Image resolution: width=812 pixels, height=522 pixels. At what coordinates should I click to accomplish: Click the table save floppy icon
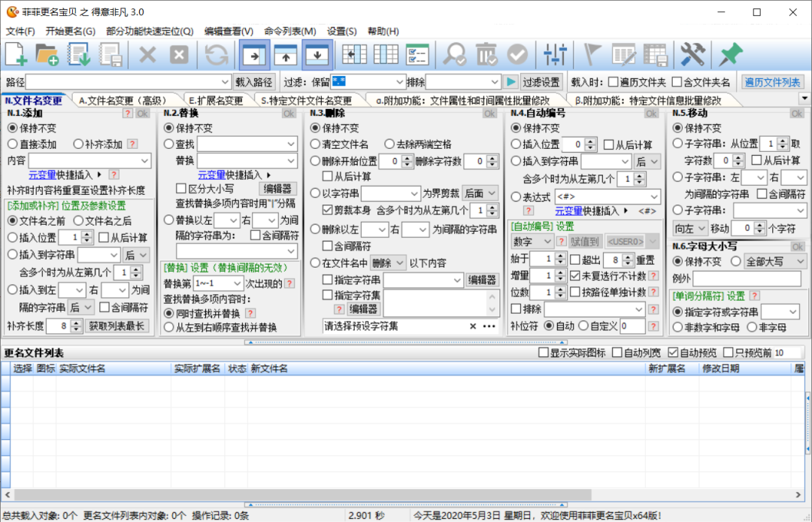coord(655,54)
